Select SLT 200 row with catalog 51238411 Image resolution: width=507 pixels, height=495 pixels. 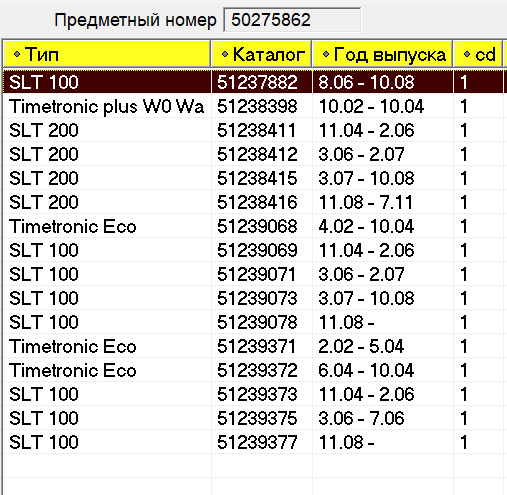pyautogui.click(x=253, y=130)
